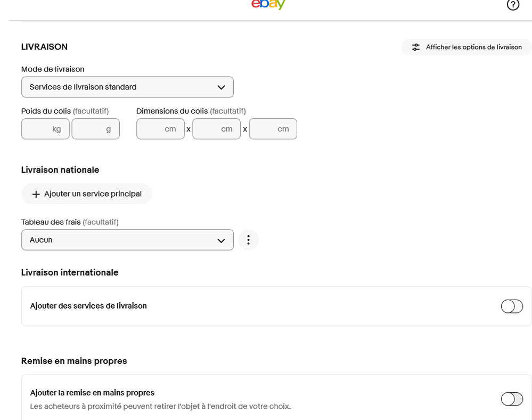Click the Ajouter la remise en mains propres label
532x420 pixels.
tap(92, 393)
